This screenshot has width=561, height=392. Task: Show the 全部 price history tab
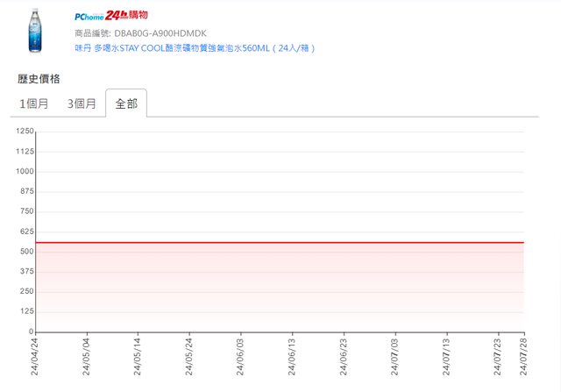126,103
